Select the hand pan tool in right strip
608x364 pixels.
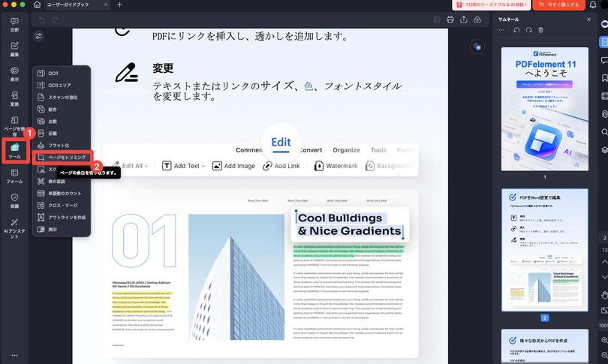pos(604,296)
